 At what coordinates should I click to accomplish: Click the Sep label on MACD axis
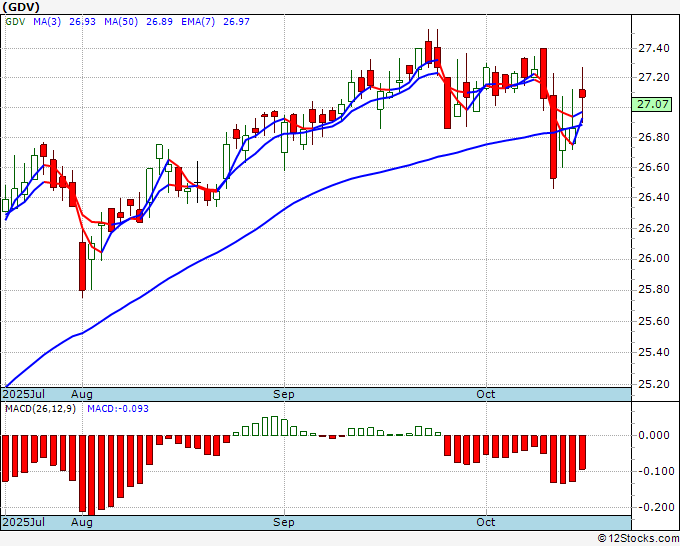(284, 522)
